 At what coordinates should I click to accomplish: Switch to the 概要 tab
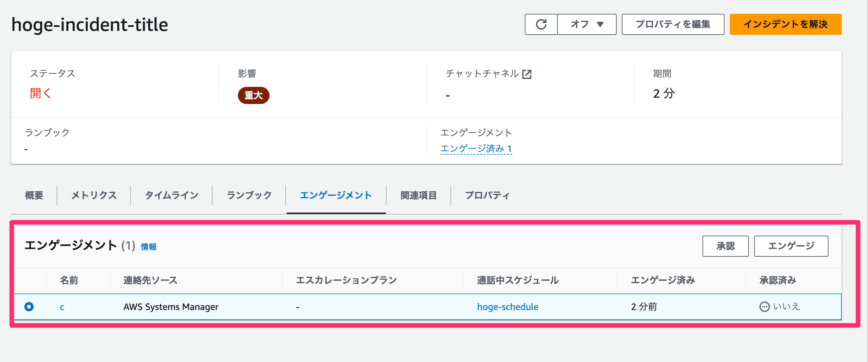[x=34, y=195]
